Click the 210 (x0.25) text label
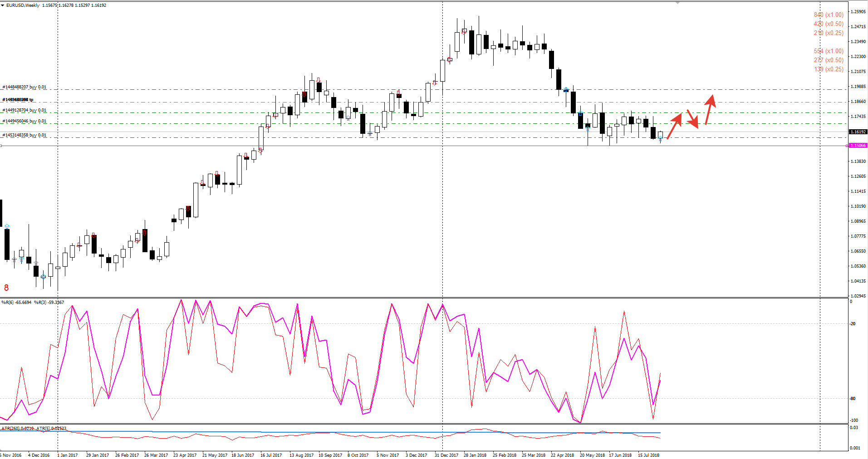Viewport: 868px width, 459px height. (x=829, y=33)
